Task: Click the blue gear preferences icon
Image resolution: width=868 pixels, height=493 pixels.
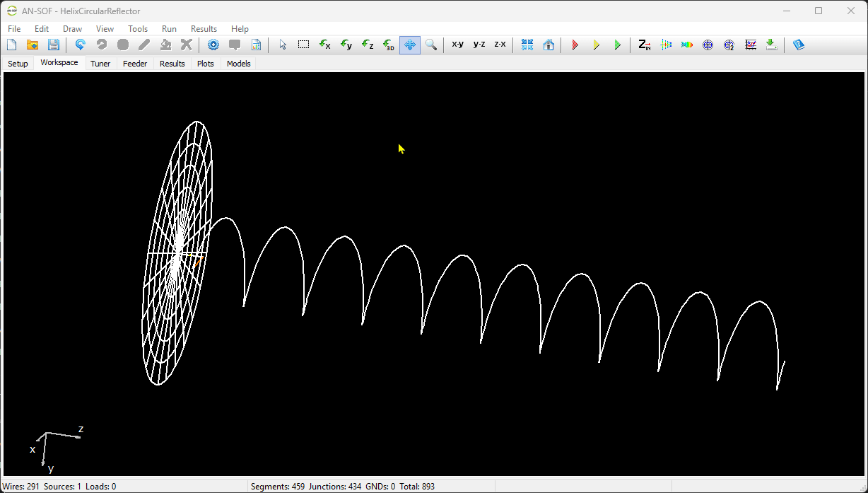Action: pyautogui.click(x=213, y=45)
